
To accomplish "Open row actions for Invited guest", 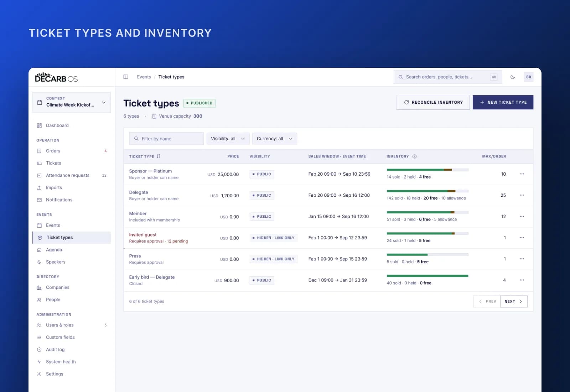I will coord(522,238).
